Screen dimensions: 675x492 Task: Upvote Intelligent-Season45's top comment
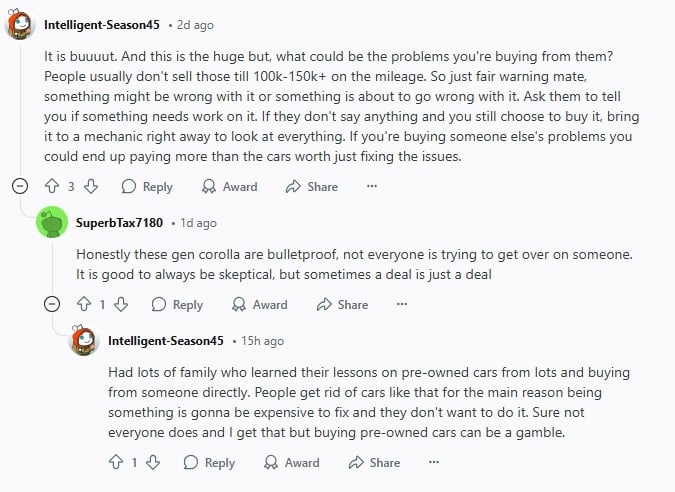tap(52, 186)
